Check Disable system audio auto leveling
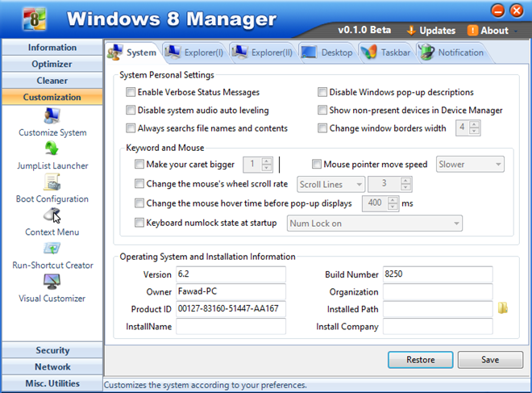The image size is (532, 393). (x=131, y=110)
